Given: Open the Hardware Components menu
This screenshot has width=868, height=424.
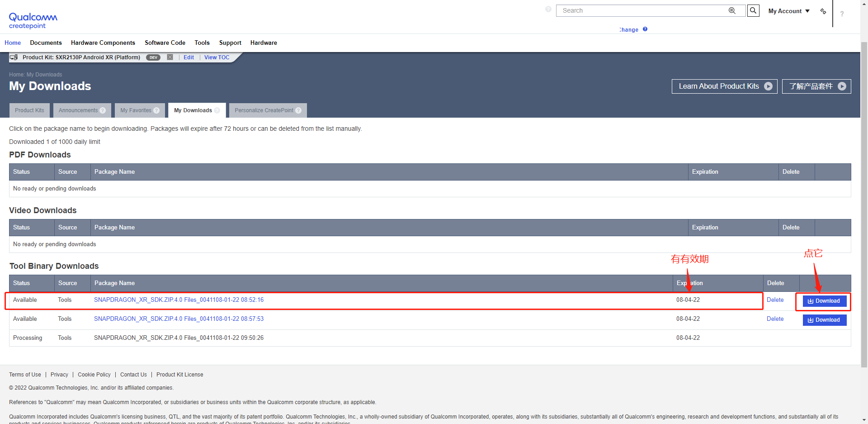Looking at the screenshot, I should (103, 43).
